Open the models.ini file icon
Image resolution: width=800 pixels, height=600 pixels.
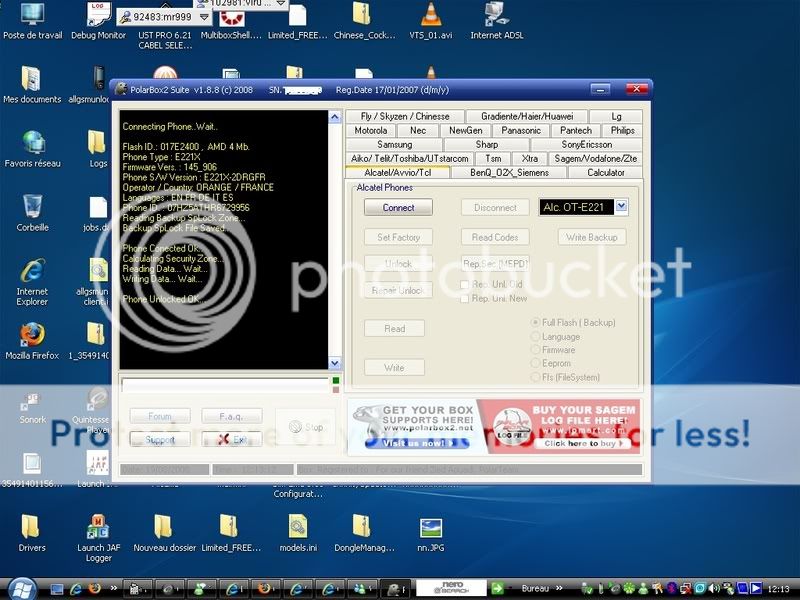pos(298,533)
